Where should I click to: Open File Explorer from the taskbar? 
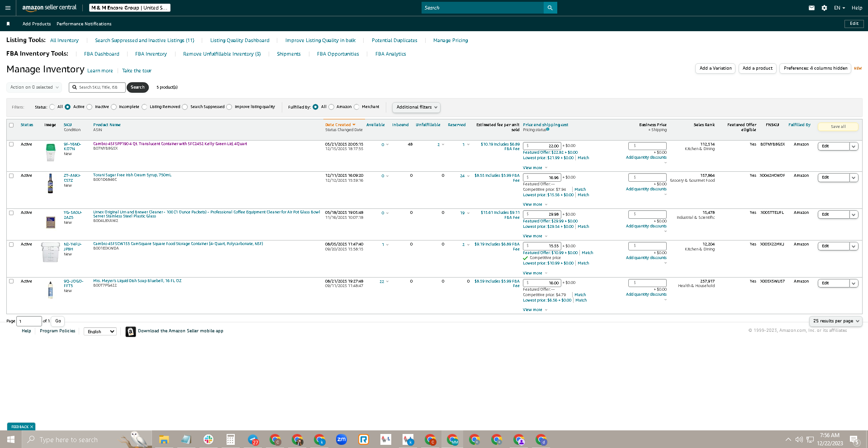coord(164,439)
